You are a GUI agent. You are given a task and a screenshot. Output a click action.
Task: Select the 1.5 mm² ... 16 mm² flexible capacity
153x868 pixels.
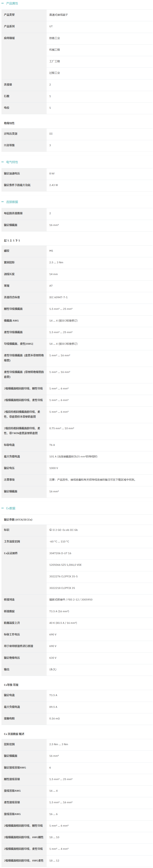point(61,802)
